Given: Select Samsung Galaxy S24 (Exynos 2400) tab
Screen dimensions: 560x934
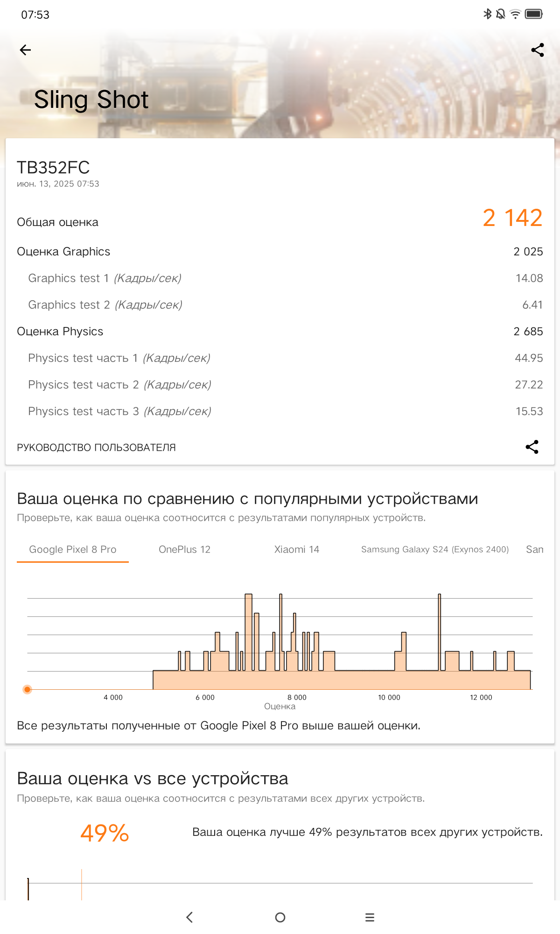Looking at the screenshot, I should pyautogui.click(x=434, y=549).
